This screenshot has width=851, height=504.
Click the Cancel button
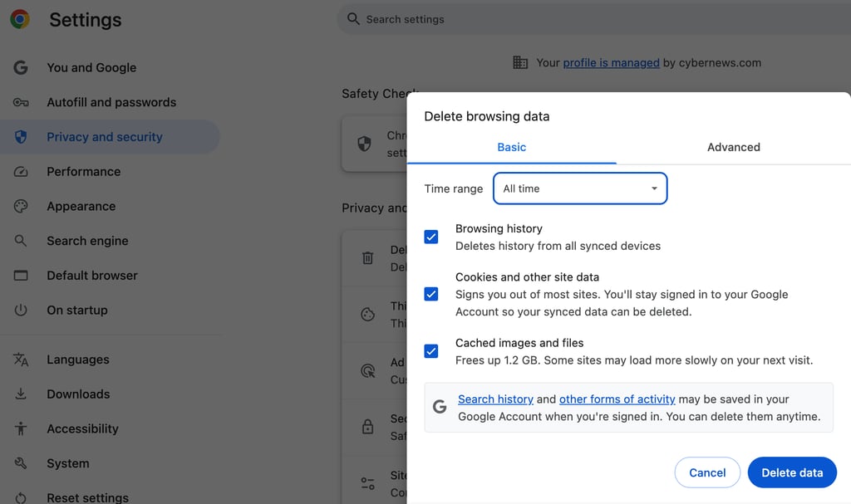pos(707,472)
